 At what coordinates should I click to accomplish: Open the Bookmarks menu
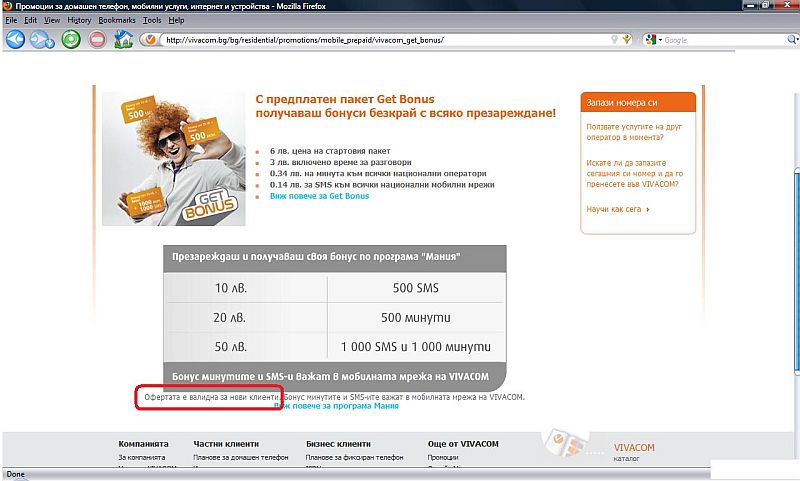tap(116, 20)
